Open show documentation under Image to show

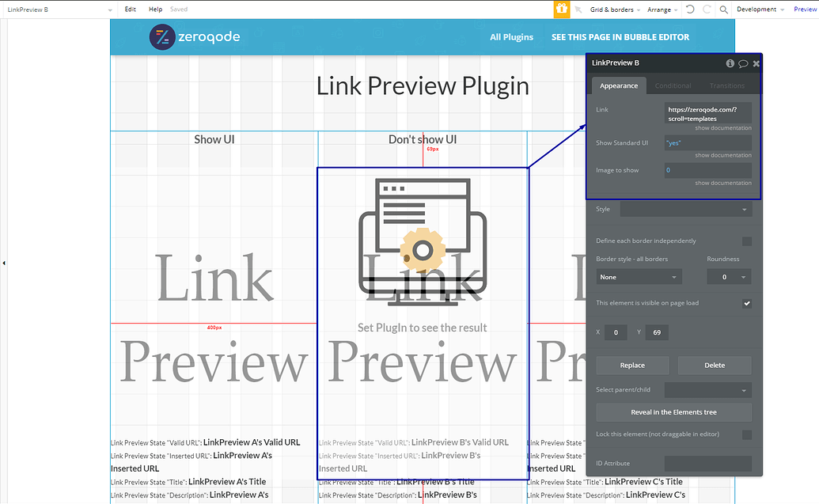click(x=723, y=183)
